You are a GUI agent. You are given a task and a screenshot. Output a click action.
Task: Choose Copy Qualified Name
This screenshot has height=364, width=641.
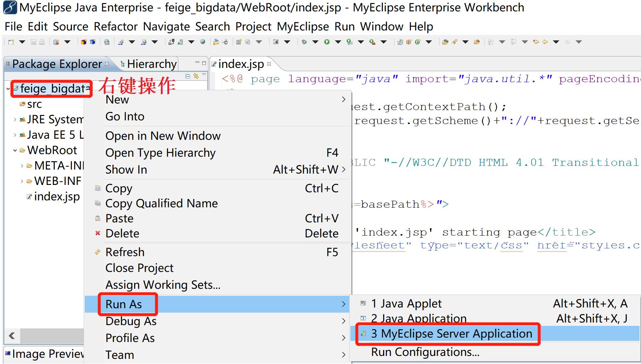coord(218,203)
